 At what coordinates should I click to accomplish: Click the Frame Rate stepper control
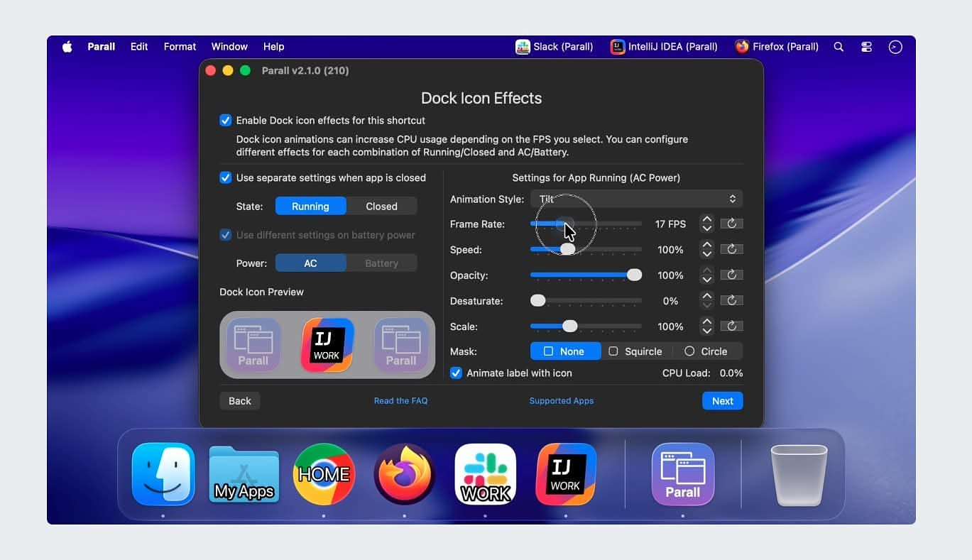(706, 224)
